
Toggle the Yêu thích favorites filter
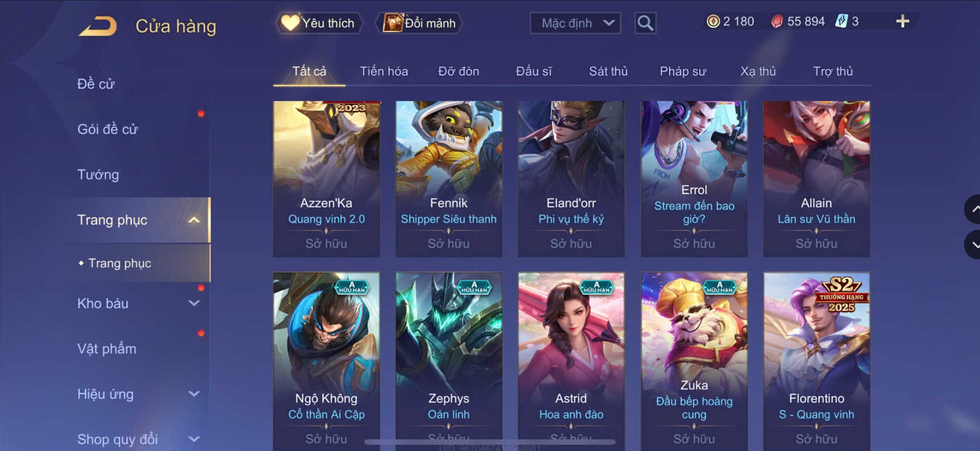click(320, 23)
